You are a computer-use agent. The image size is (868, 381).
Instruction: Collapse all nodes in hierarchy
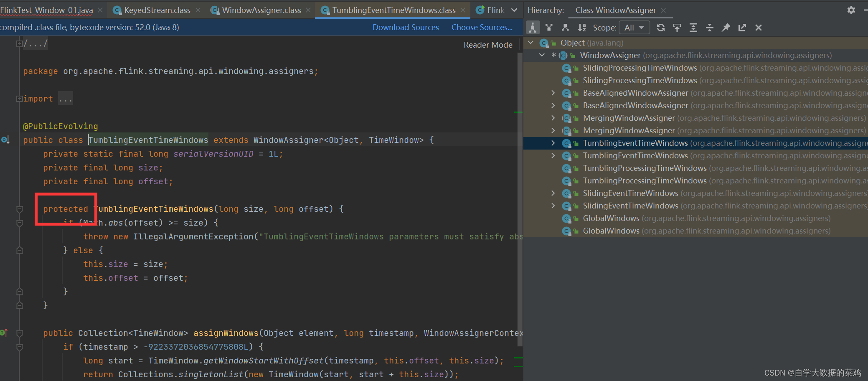pyautogui.click(x=710, y=28)
